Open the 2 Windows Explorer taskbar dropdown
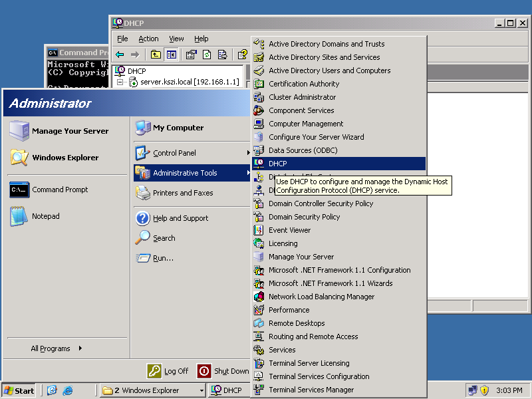This screenshot has width=532, height=399. [x=201, y=390]
